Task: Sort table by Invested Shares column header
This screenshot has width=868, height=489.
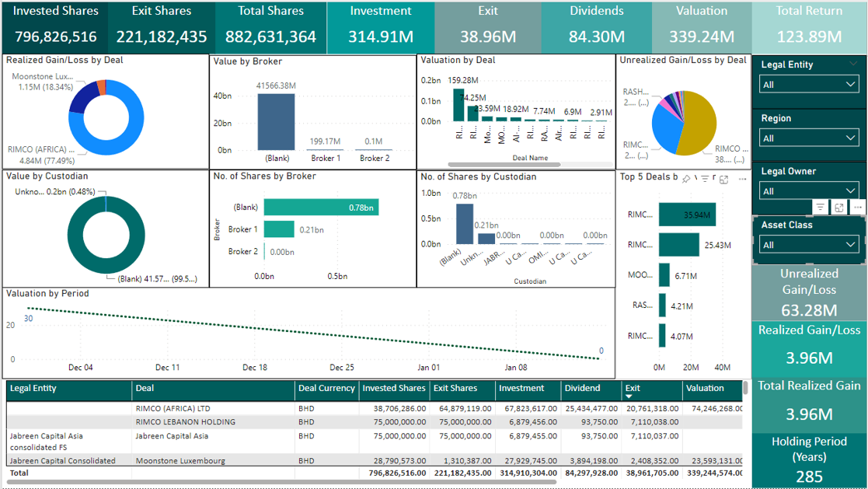Action: pos(394,388)
